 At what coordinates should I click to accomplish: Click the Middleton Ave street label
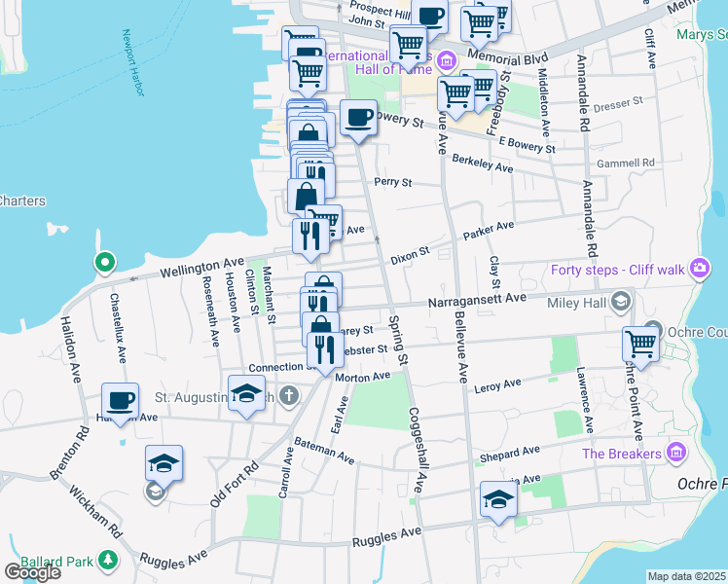[x=544, y=102]
